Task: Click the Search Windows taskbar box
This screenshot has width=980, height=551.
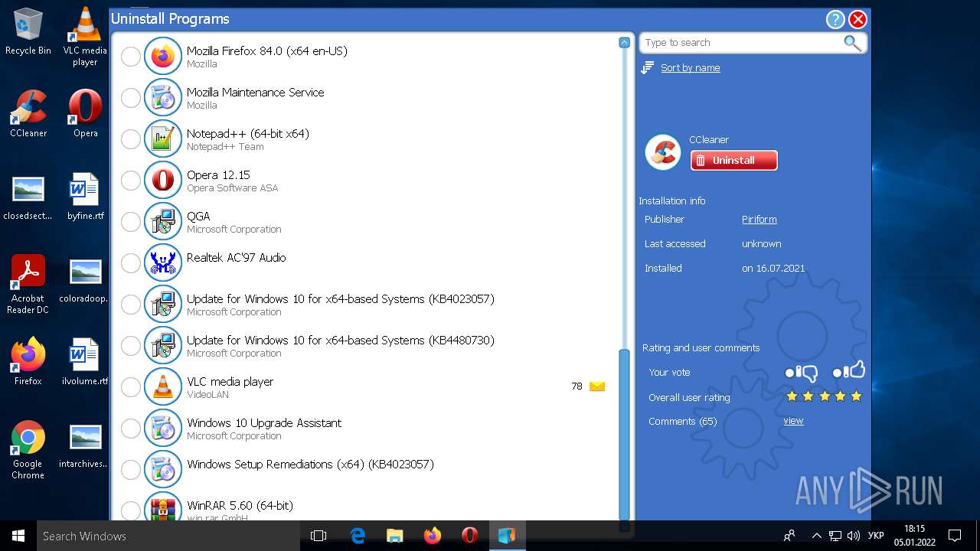Action: coord(168,536)
